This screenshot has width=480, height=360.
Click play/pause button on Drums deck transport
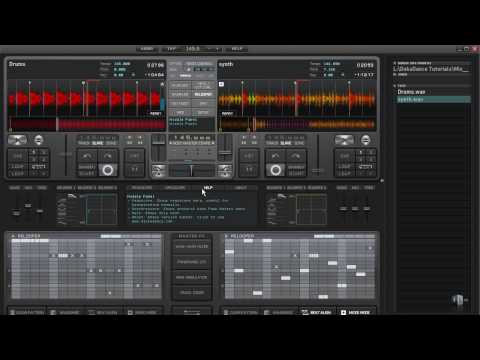point(108,170)
